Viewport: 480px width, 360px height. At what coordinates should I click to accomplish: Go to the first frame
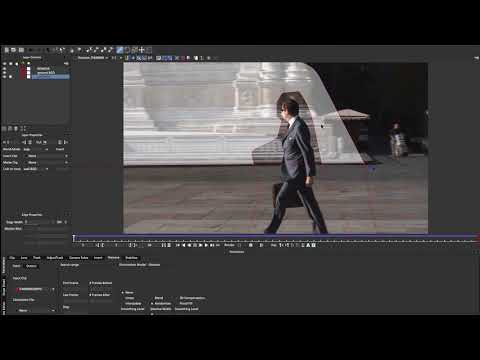point(177,245)
